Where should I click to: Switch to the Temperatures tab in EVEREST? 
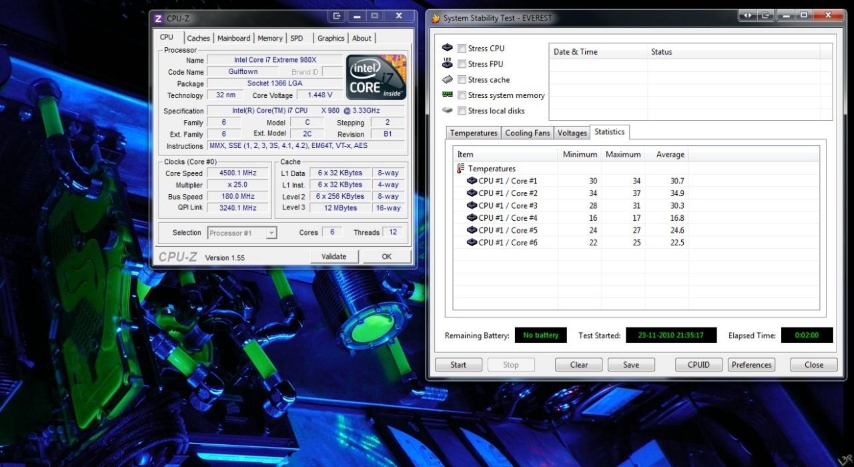pos(473,133)
